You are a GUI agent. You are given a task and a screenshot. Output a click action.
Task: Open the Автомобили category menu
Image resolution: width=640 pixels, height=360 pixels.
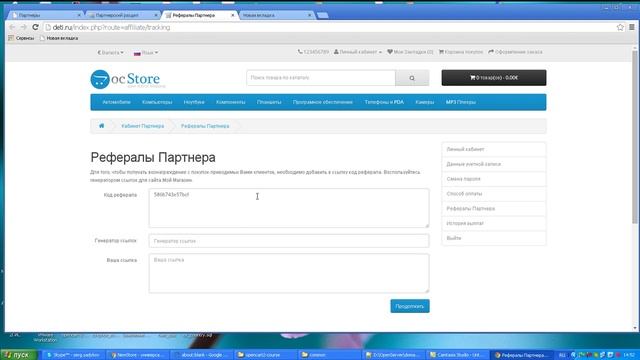[x=116, y=102]
